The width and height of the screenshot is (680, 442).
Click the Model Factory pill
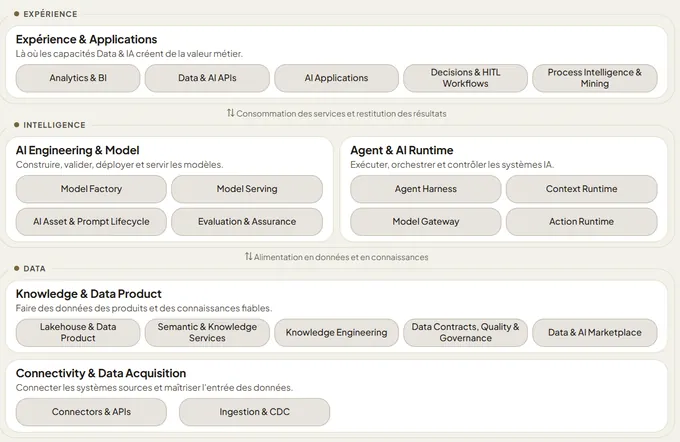[91, 189]
